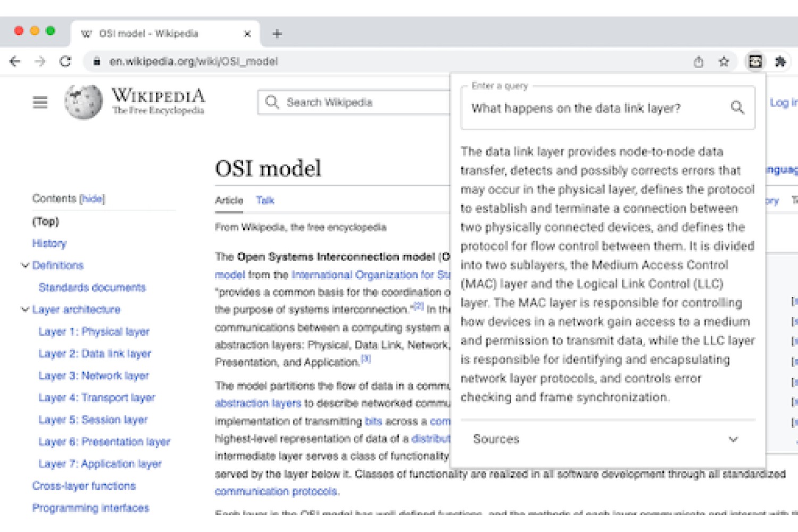Switch to the Article tab

[x=229, y=200]
